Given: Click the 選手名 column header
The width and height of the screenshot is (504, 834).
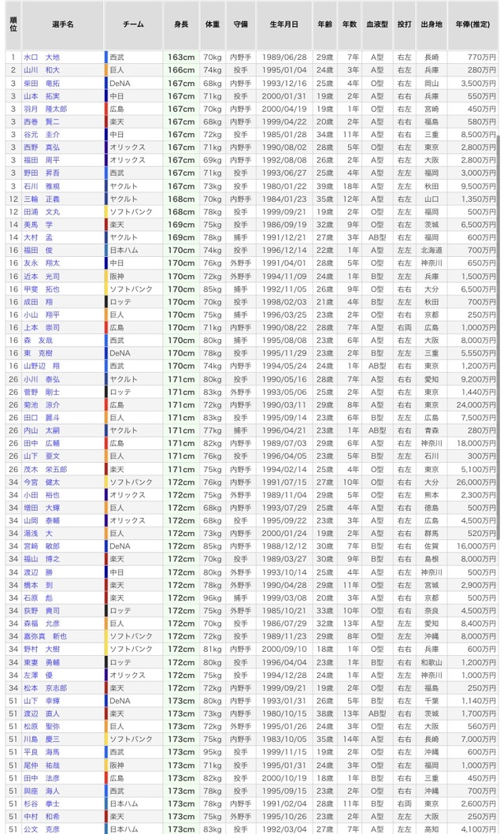Looking at the screenshot, I should click(63, 24).
